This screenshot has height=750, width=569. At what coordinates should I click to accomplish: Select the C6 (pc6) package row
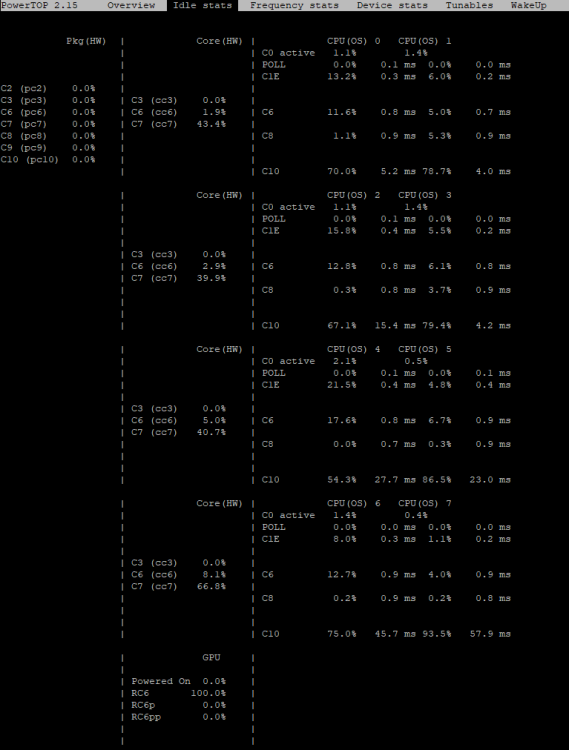(x=48, y=112)
